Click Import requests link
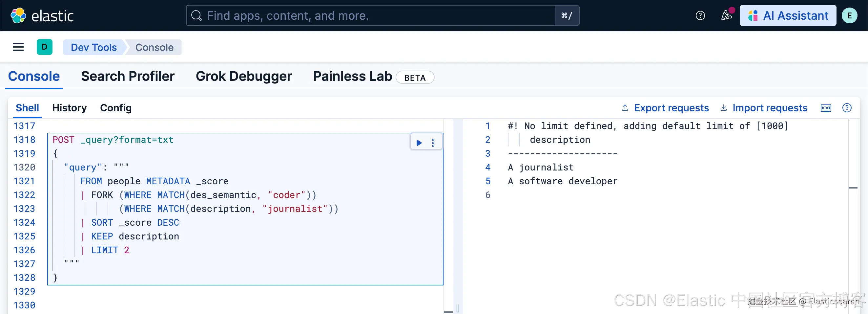The image size is (868, 314). (x=764, y=108)
